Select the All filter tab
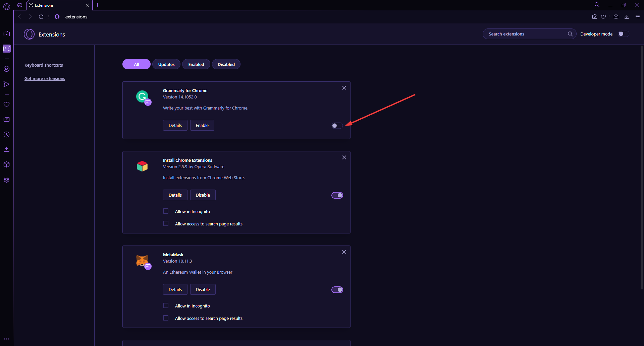This screenshot has width=644, height=346. pos(137,64)
